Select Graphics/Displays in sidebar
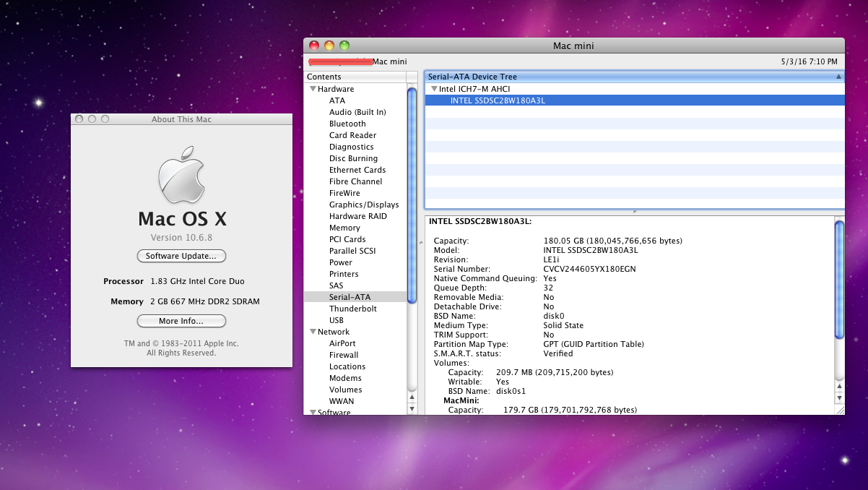868x490 pixels. 364,205
